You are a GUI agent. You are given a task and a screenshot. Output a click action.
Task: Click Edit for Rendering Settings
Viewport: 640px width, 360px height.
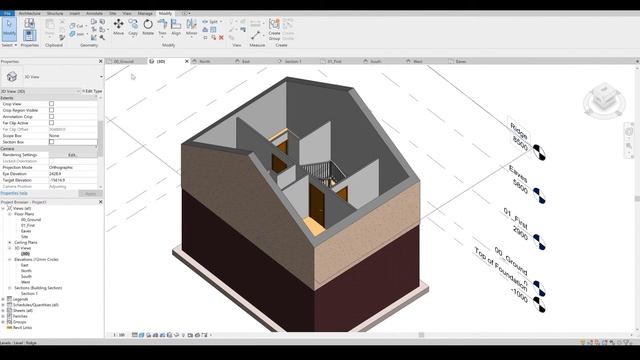[x=72, y=155]
